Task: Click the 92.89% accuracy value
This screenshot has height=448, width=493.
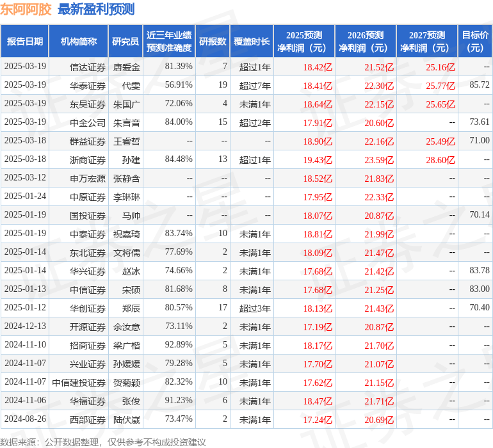Action: pyautogui.click(x=179, y=345)
